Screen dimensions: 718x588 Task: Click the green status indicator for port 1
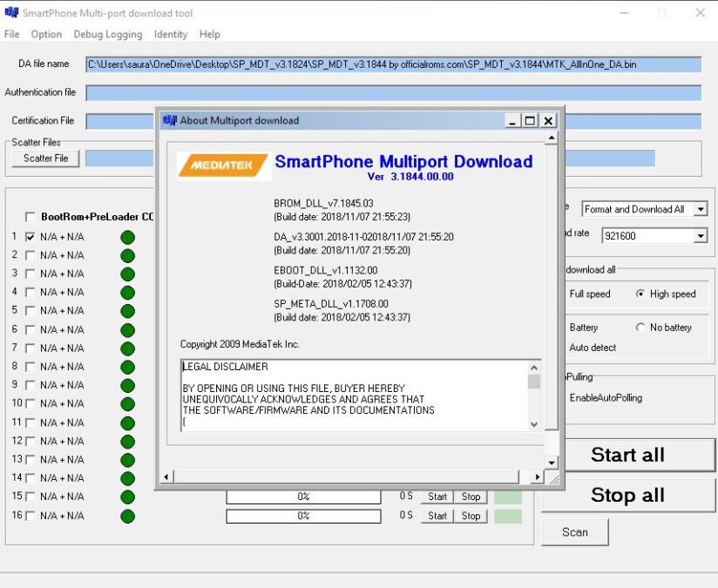tap(128, 237)
